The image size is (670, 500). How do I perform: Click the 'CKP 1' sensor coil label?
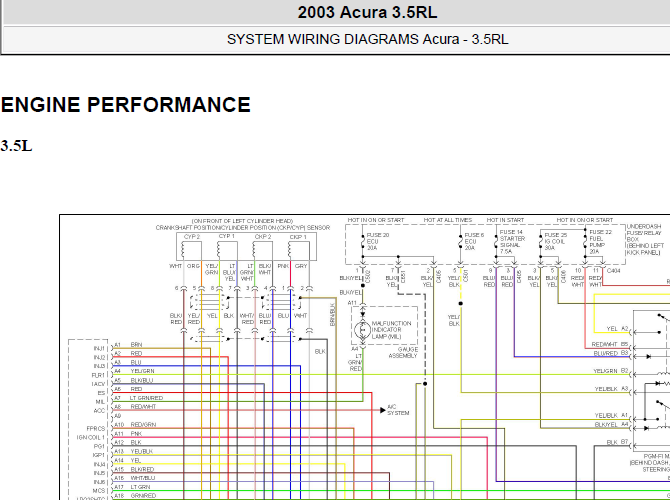pos(298,236)
